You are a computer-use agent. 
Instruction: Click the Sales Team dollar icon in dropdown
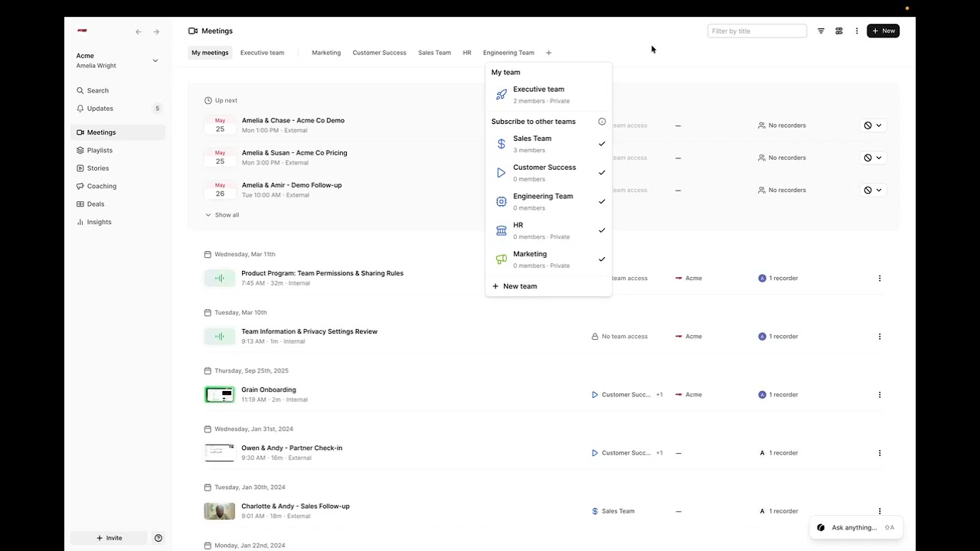tap(501, 144)
